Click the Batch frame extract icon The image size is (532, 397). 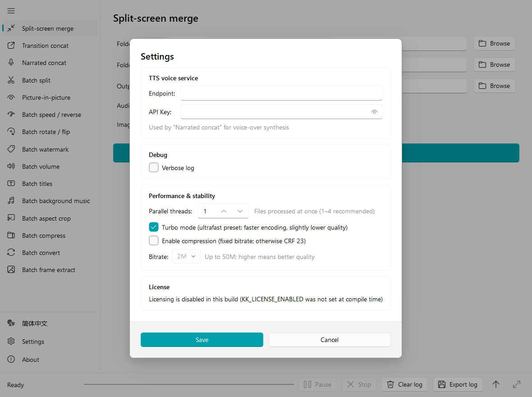(11, 270)
